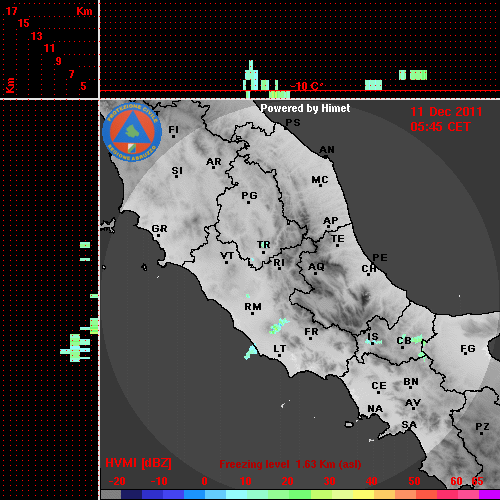Click the RM city marker
Screen dimensions: 500x500
click(253, 308)
